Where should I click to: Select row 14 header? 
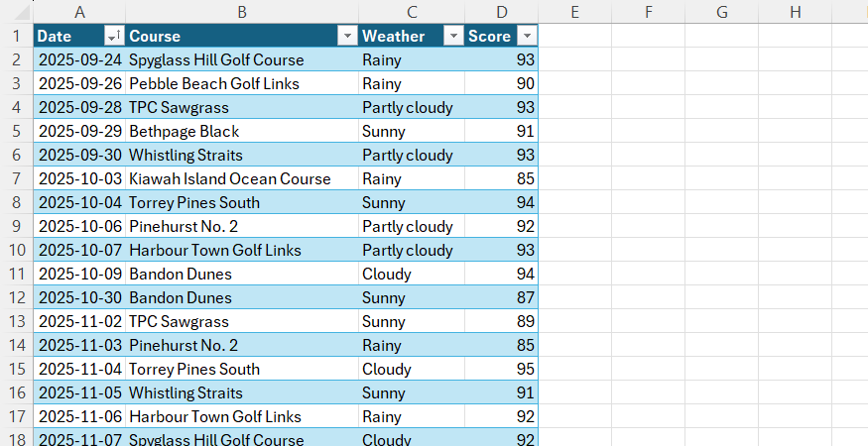[x=17, y=345]
